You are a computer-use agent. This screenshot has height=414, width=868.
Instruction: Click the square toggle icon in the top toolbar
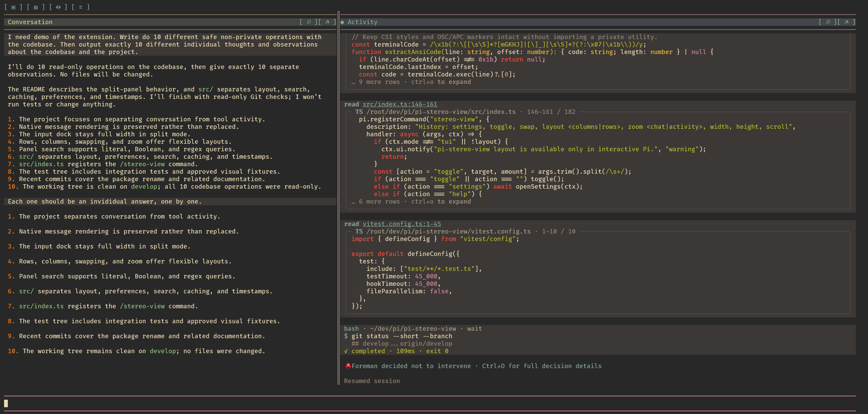[x=13, y=7]
